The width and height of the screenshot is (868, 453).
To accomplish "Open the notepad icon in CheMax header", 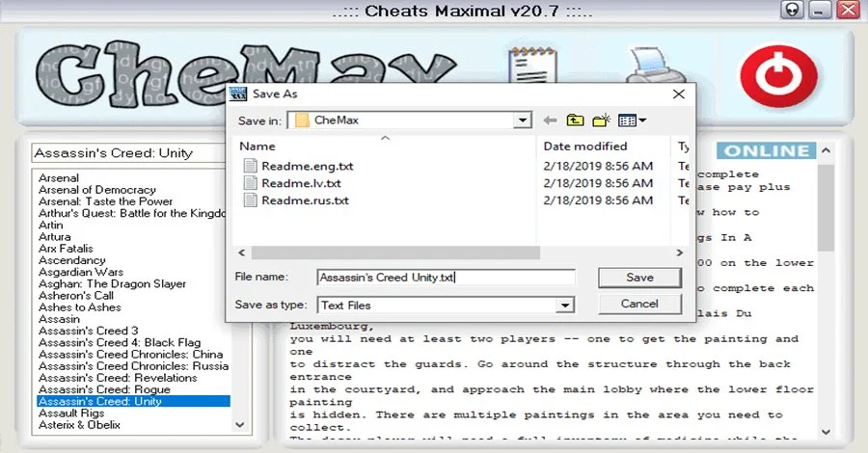I will [532, 66].
